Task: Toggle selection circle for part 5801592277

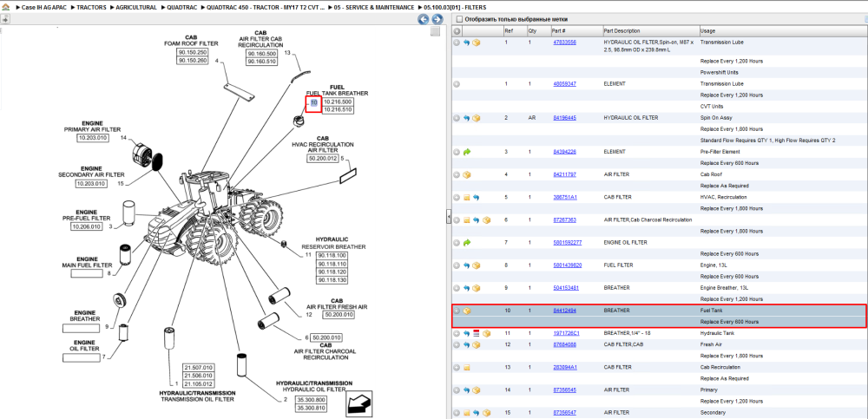Action: pos(457,242)
